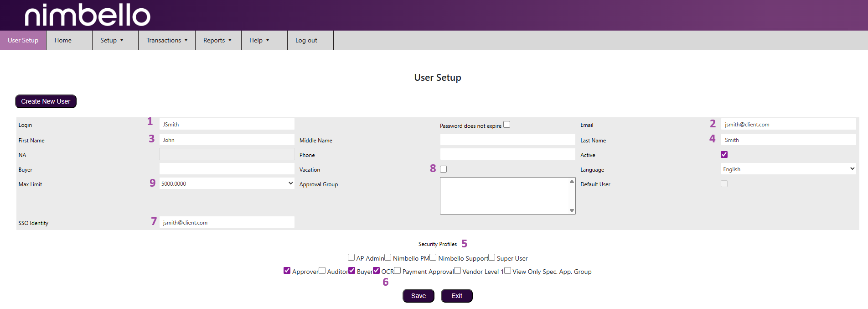Image resolution: width=868 pixels, height=309 pixels.
Task: Enable Password does not expire checkbox
Action: pyautogui.click(x=506, y=125)
